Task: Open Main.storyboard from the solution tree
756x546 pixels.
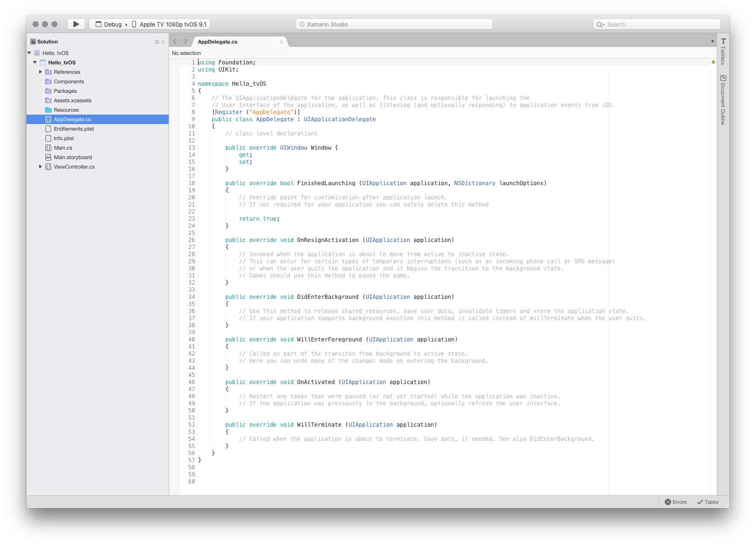Action: (73, 157)
